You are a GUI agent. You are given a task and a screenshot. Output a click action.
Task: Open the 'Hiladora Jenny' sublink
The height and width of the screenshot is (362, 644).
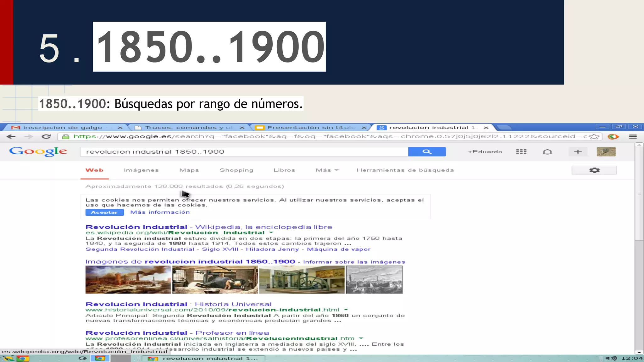272,249
